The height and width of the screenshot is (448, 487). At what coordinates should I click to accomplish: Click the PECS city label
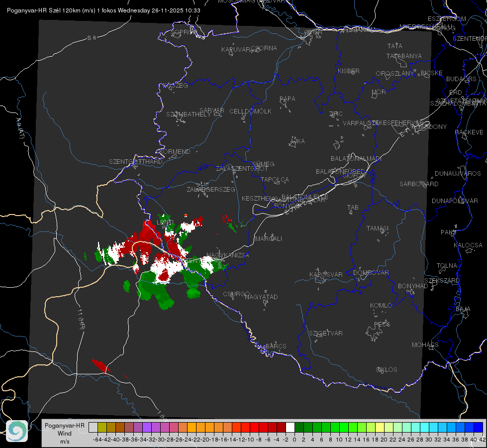tap(382, 324)
